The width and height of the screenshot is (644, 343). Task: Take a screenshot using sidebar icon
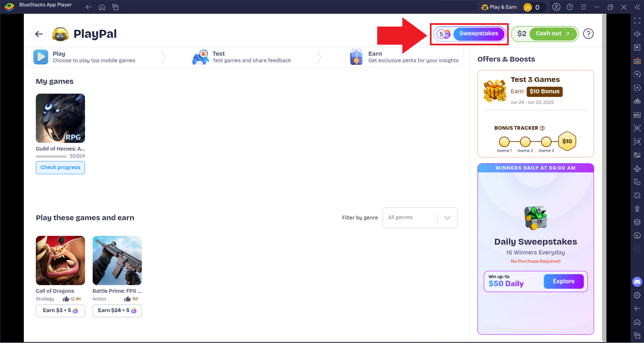tap(637, 128)
